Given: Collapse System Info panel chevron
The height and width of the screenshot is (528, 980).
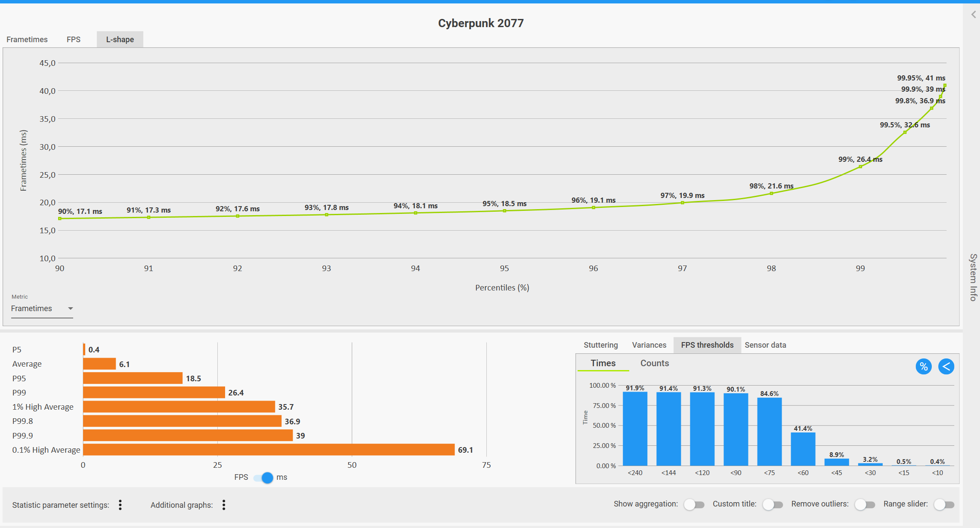Looking at the screenshot, I should 973,15.
